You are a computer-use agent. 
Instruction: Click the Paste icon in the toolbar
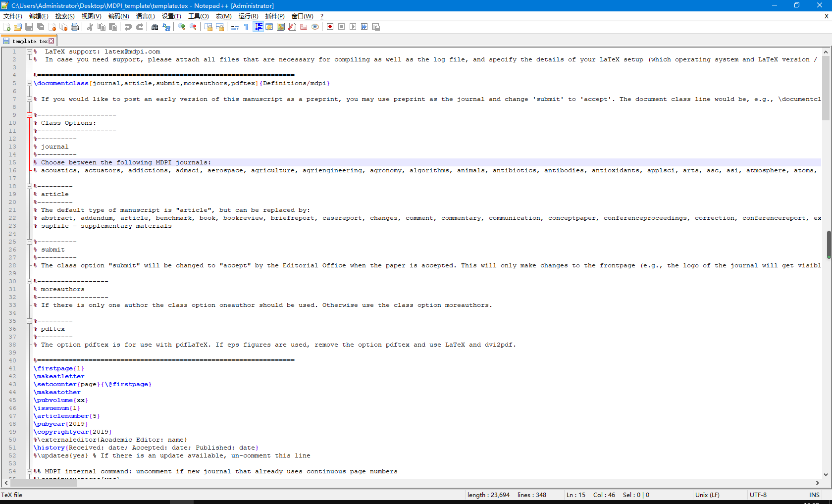pos(113,27)
